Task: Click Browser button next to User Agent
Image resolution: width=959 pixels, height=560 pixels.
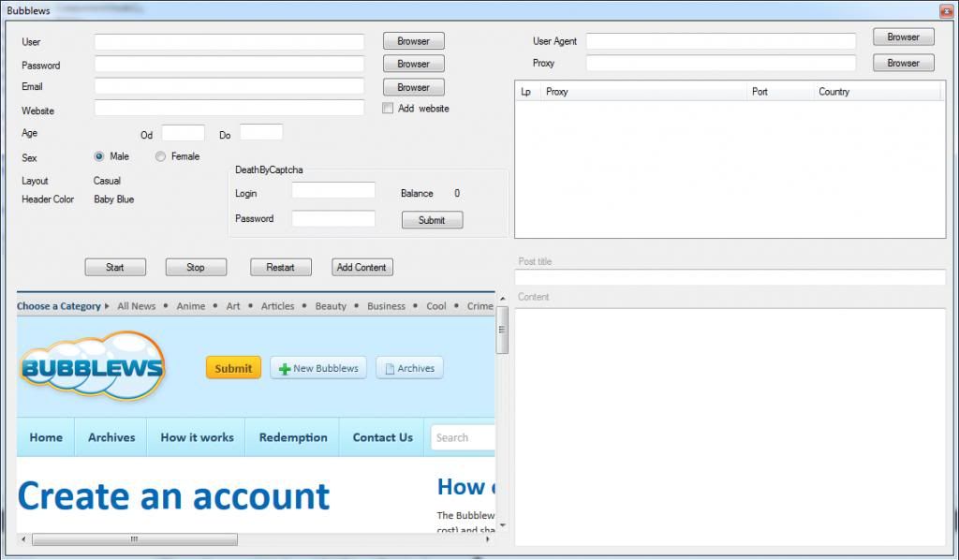Action: (x=903, y=37)
